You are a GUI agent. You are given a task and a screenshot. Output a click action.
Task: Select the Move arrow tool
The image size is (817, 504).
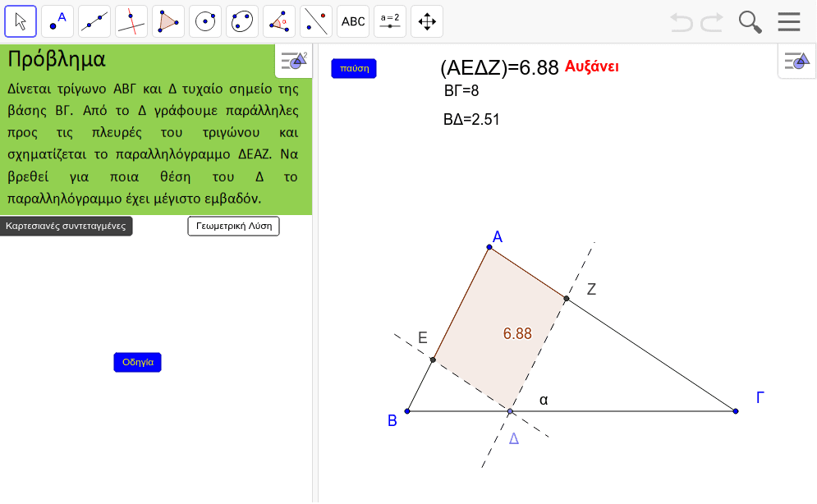(21, 21)
